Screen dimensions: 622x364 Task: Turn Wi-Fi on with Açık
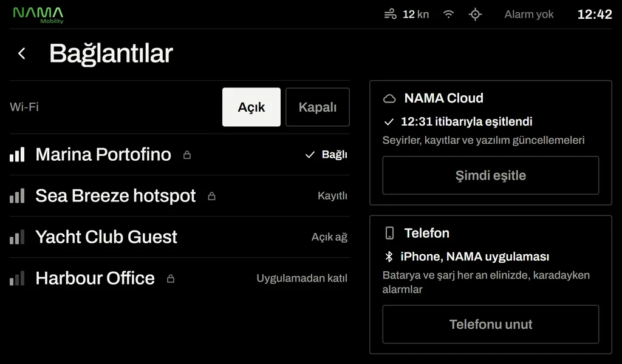coord(251,107)
